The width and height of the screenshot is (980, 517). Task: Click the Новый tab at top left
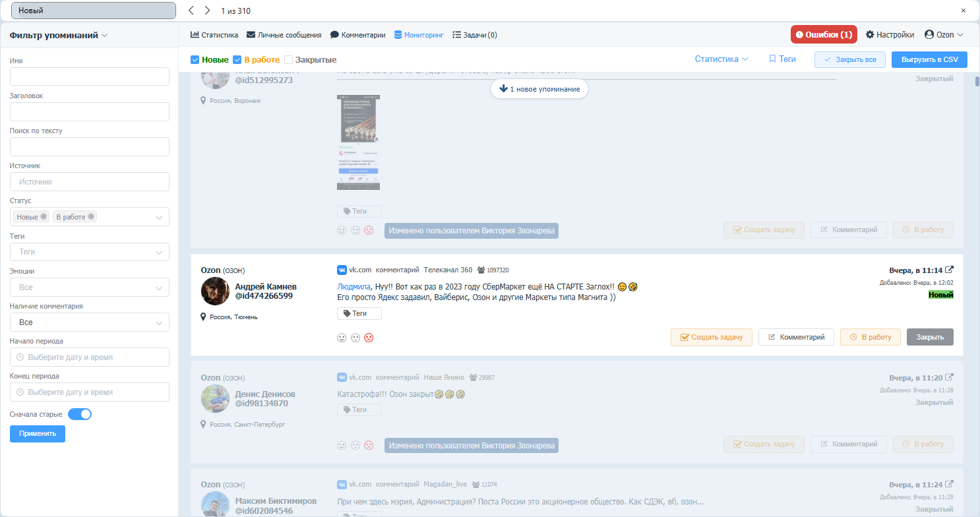coord(94,11)
